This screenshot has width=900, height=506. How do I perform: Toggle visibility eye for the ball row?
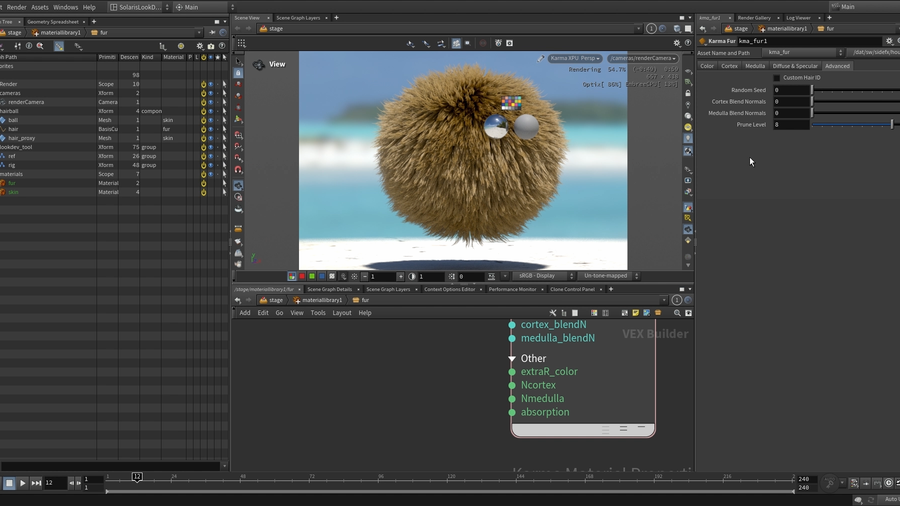click(x=211, y=120)
